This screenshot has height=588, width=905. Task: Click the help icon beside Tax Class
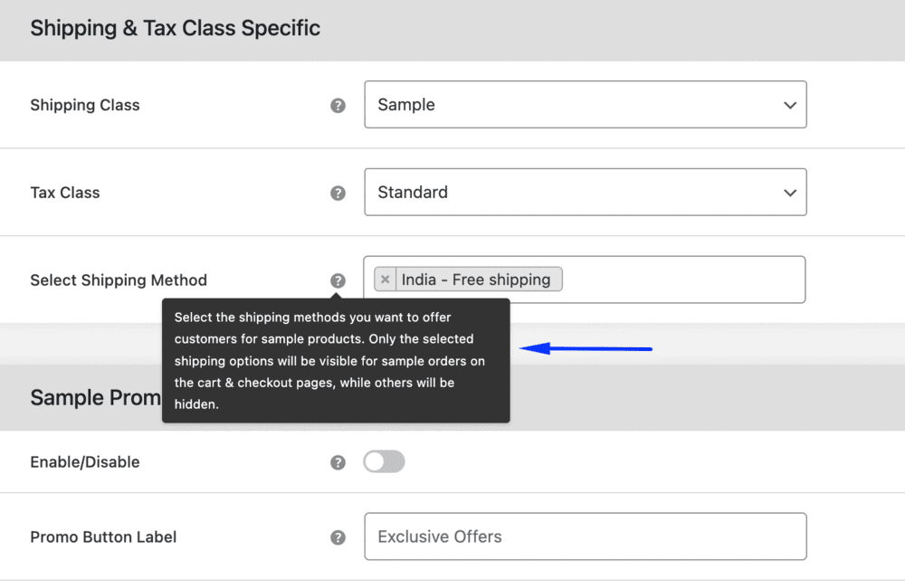[x=338, y=193]
